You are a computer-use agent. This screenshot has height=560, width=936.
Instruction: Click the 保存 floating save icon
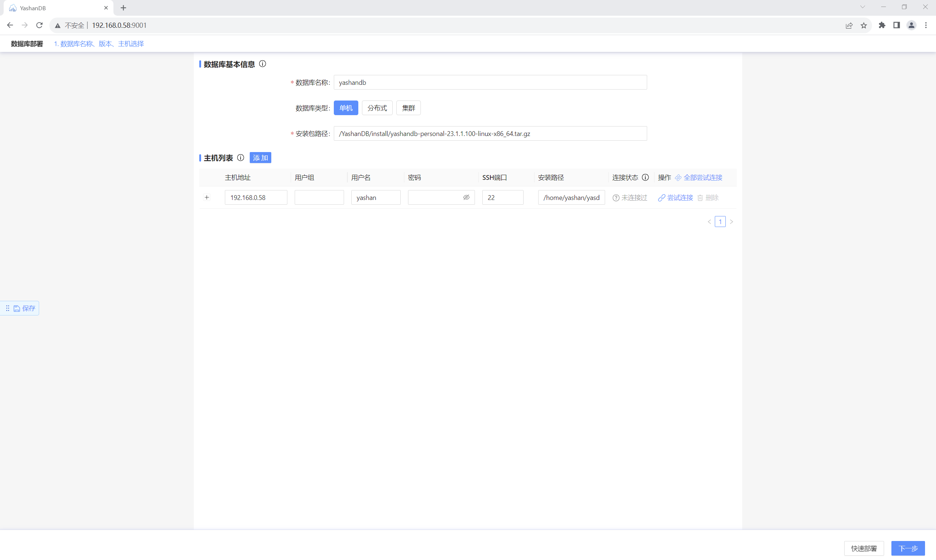pos(17,308)
